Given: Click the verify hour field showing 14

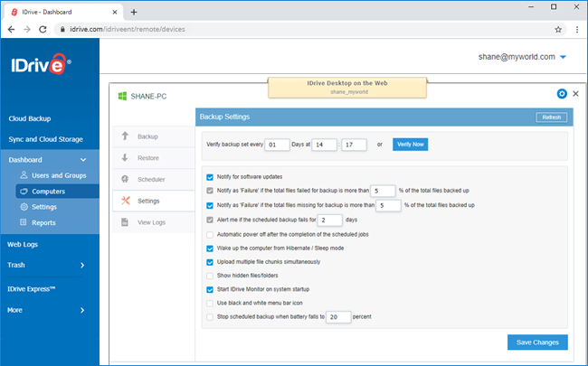Looking at the screenshot, I should tap(325, 145).
